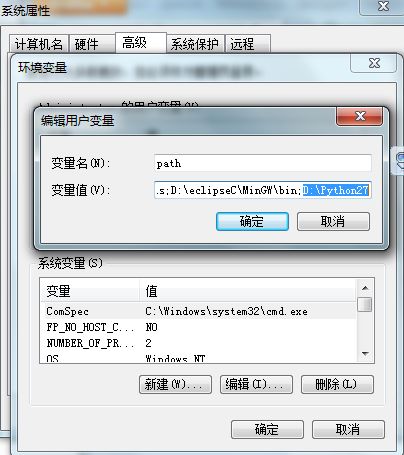The width and height of the screenshot is (404, 455).
Task: Close the 环境变量 window
Action: point(374,63)
